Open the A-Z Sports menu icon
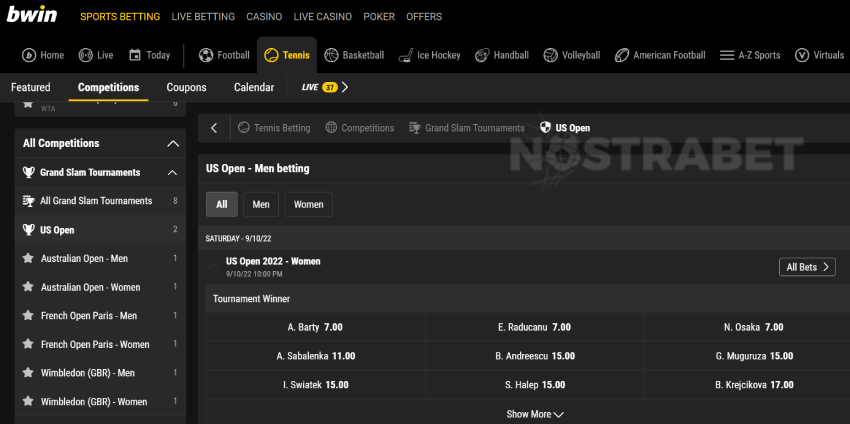 [727, 55]
